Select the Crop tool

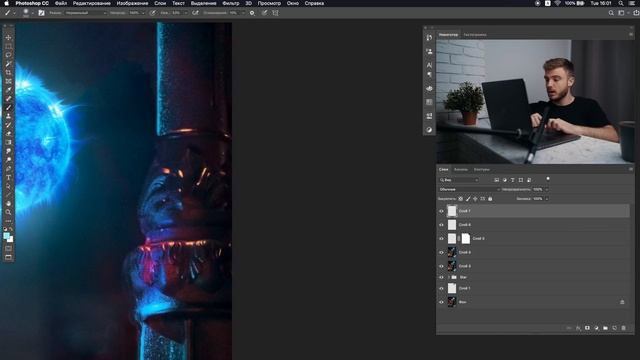(8, 73)
